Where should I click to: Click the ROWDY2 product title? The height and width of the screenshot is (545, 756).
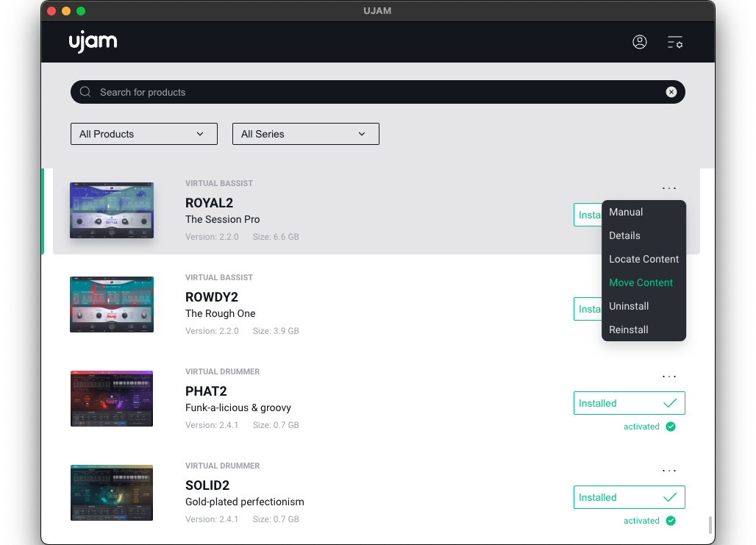pos(212,296)
